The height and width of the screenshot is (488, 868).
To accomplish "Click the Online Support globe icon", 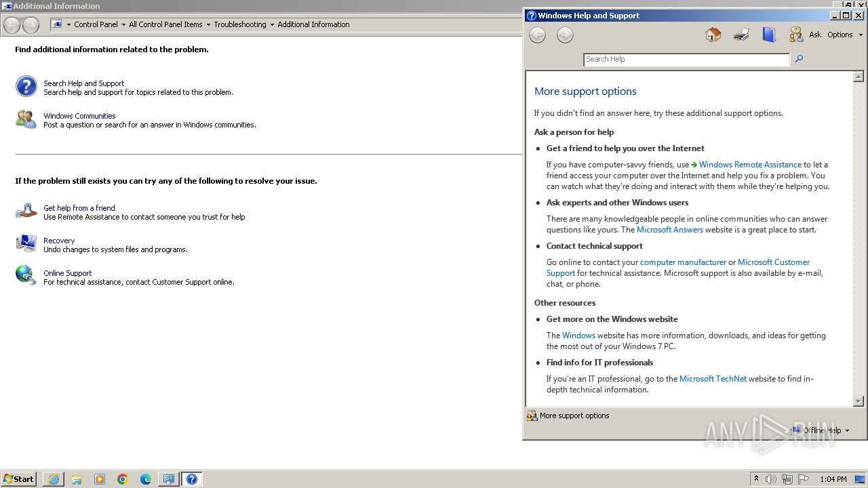I will 26,275.
